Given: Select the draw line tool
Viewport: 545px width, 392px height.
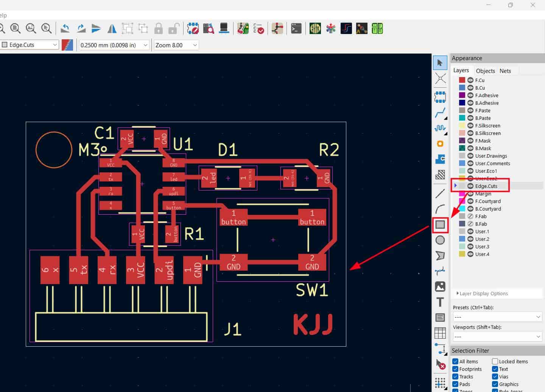Looking at the screenshot, I should (440, 194).
